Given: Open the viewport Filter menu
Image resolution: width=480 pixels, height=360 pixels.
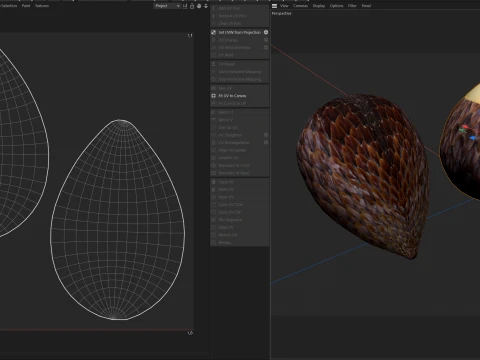Looking at the screenshot, I should 352,6.
